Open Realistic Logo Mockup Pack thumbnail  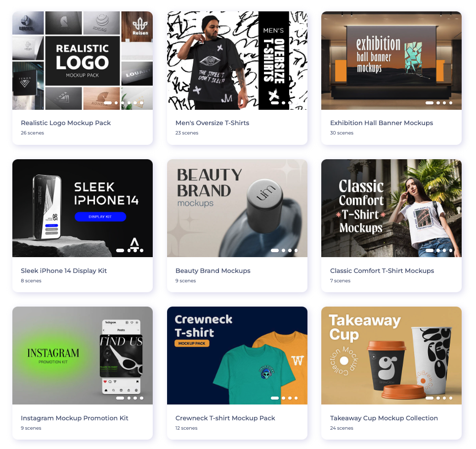[x=83, y=60]
